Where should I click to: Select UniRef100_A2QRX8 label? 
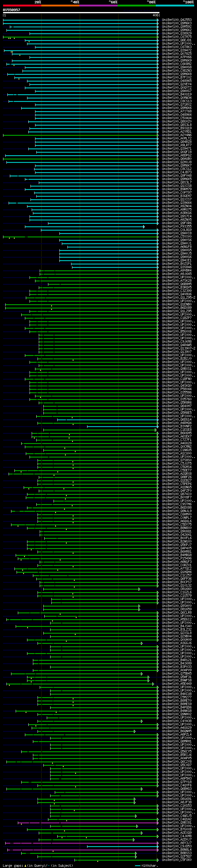(x=177, y=474)
